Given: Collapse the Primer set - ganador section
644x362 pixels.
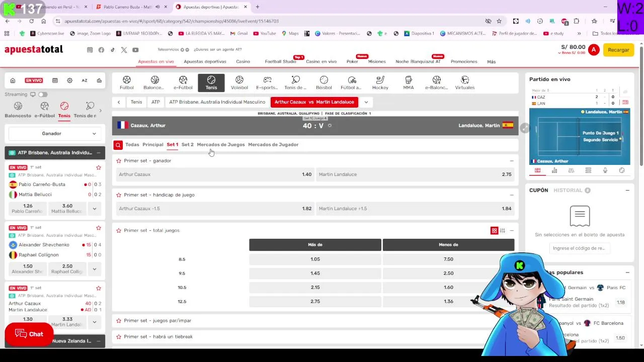Looking at the screenshot, I should [x=512, y=161].
